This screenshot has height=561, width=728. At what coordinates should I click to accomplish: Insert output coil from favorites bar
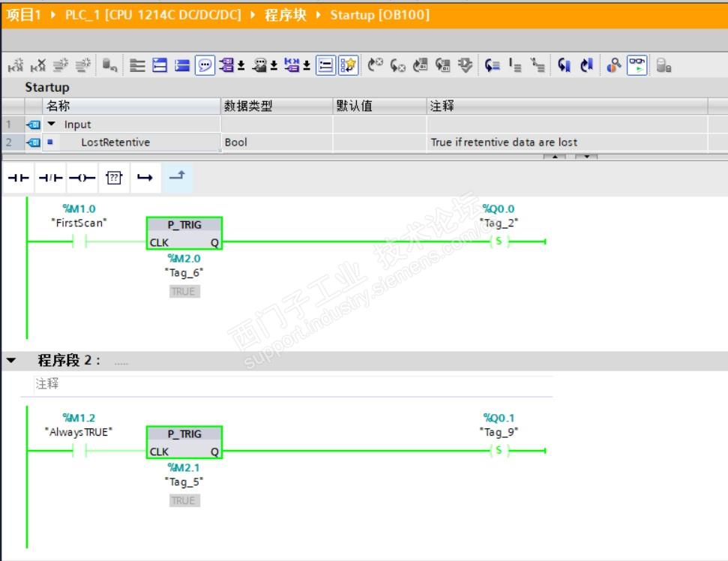point(82,178)
